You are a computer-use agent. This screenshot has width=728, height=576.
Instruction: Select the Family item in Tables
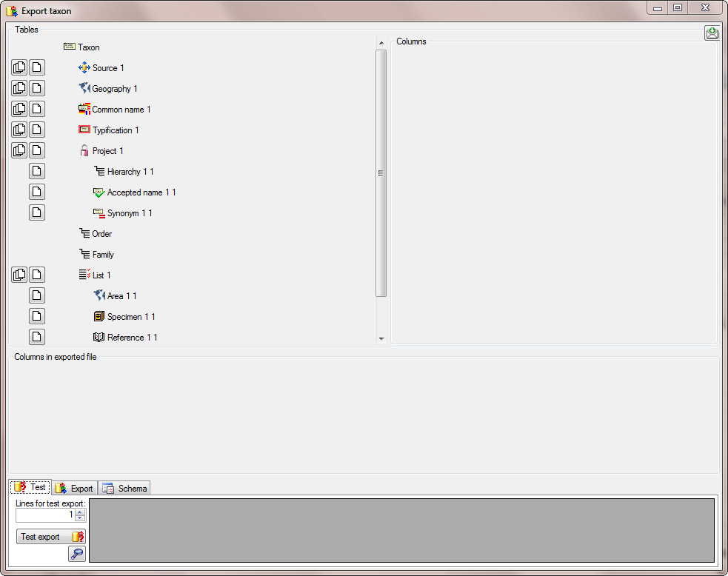103,255
